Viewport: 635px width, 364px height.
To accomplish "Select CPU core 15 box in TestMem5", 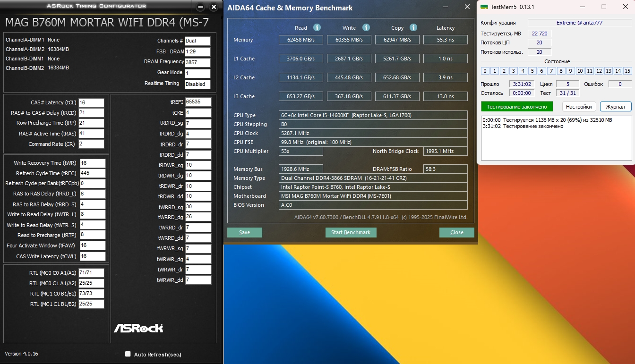I will pyautogui.click(x=627, y=71).
